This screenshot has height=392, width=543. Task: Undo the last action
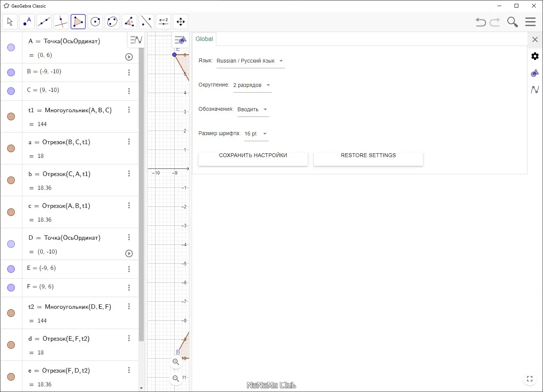pyautogui.click(x=481, y=22)
